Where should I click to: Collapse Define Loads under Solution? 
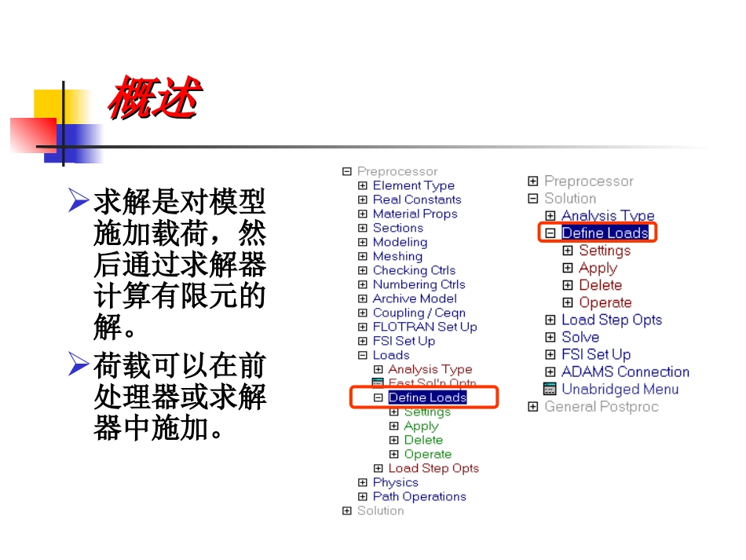[550, 232]
